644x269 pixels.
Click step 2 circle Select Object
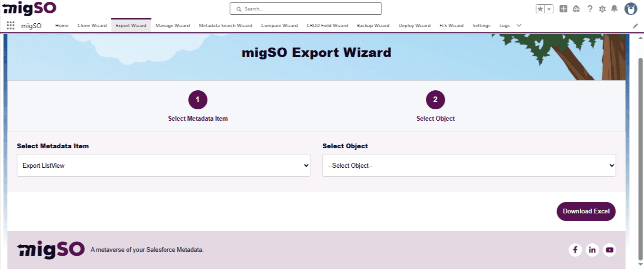[x=435, y=100]
